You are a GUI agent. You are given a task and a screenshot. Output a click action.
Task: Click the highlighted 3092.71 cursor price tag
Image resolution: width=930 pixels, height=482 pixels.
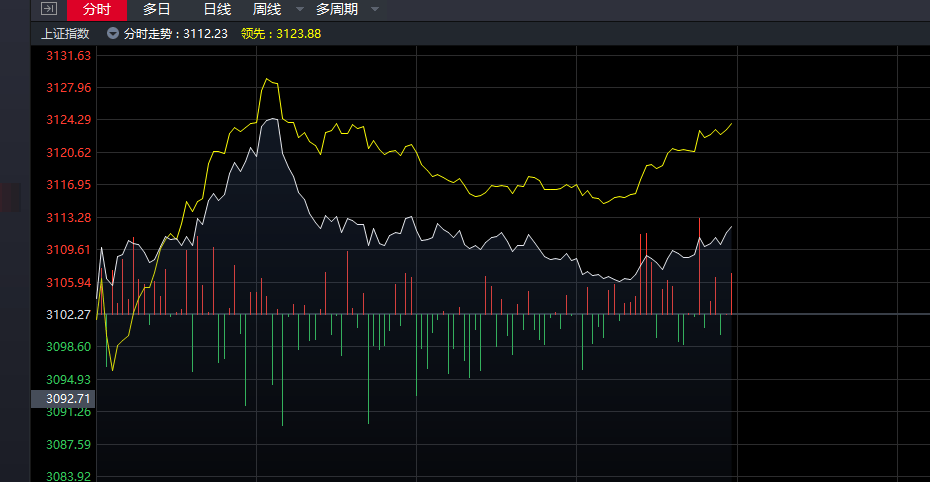[x=63, y=399]
